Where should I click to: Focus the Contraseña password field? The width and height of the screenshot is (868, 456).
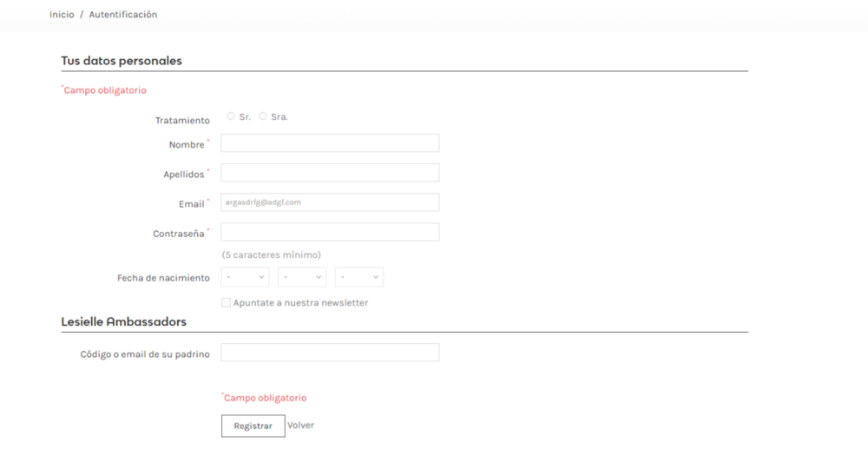330,232
